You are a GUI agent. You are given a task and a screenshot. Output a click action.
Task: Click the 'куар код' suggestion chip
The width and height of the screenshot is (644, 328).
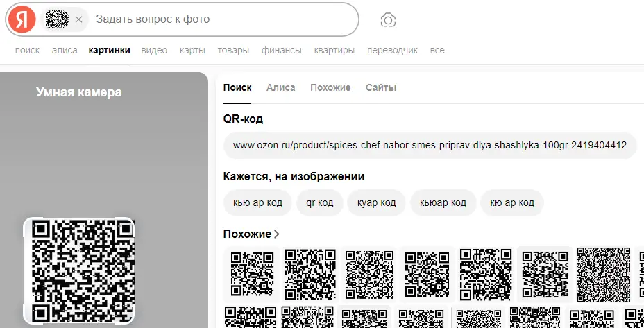[376, 202]
